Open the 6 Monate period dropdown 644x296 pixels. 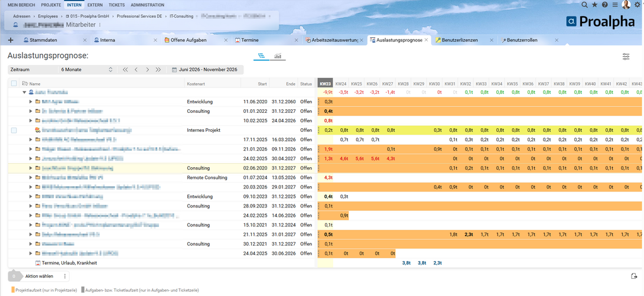click(86, 70)
